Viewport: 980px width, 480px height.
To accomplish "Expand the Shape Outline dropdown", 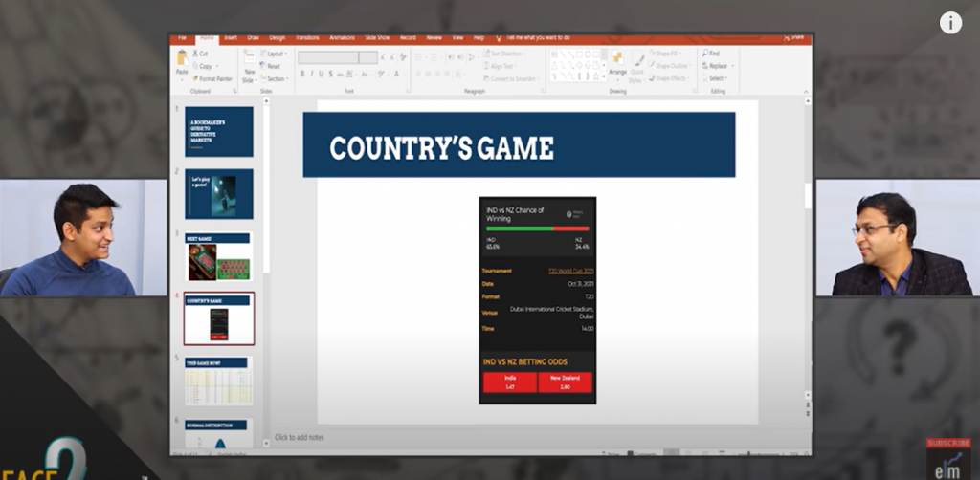I will click(x=671, y=66).
